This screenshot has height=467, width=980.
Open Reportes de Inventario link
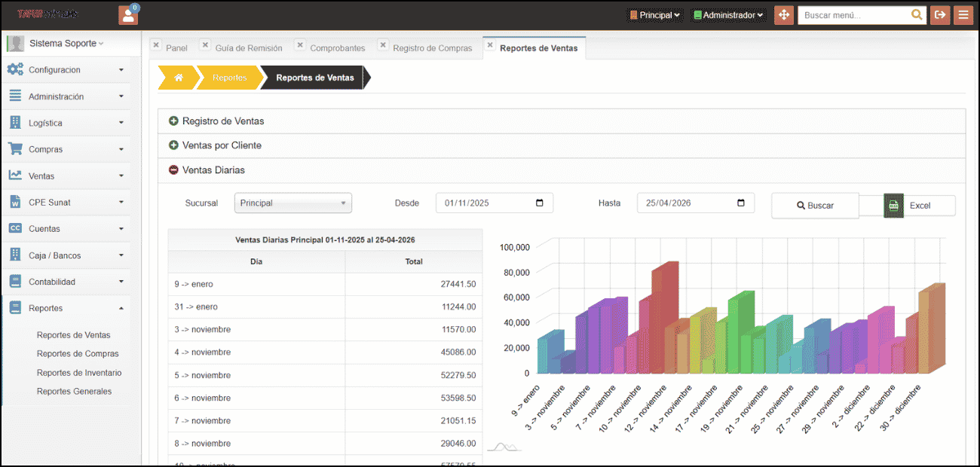[x=79, y=373]
